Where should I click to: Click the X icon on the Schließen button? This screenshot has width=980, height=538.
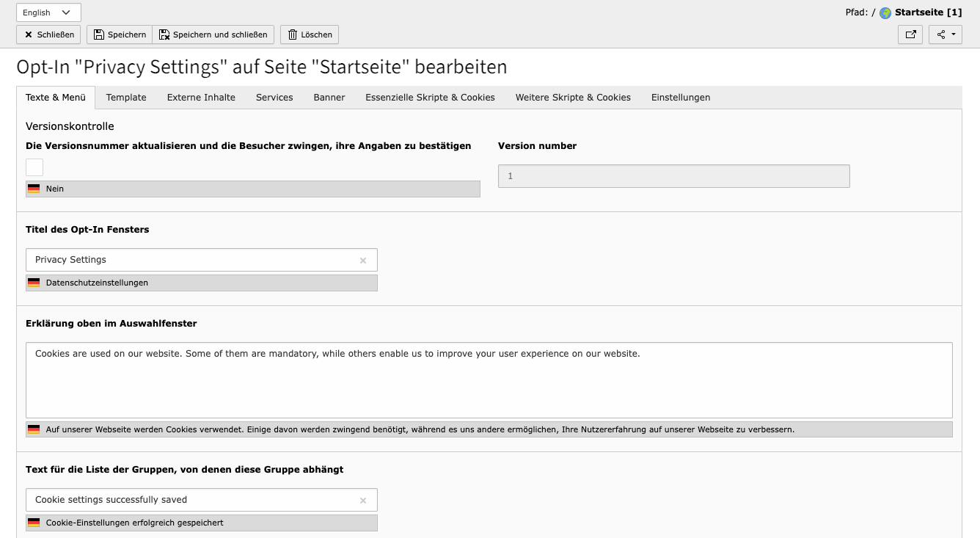[28, 34]
